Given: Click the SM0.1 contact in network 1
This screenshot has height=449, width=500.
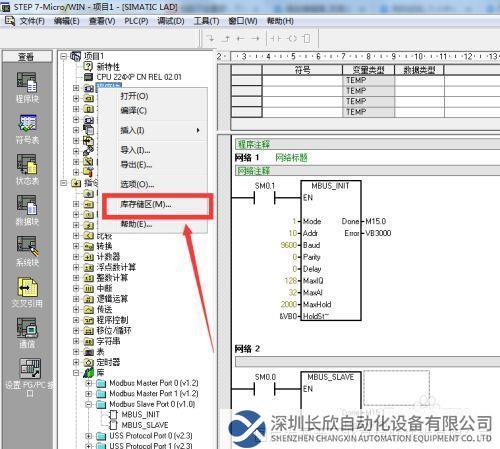Looking at the screenshot, I should click(x=265, y=198).
